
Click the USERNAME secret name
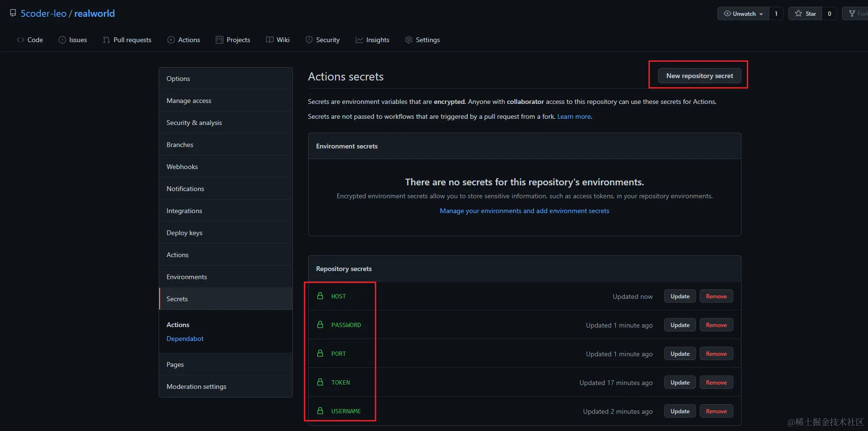click(x=346, y=411)
